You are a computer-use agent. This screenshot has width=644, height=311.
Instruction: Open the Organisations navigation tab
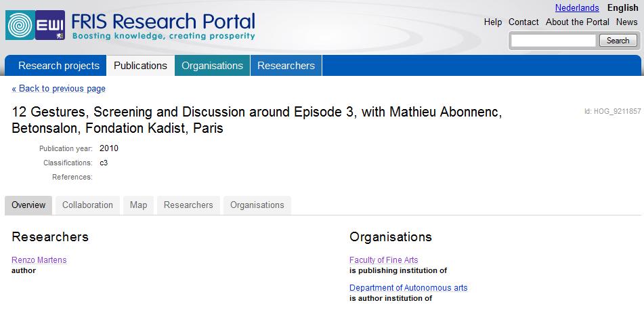[x=213, y=66]
